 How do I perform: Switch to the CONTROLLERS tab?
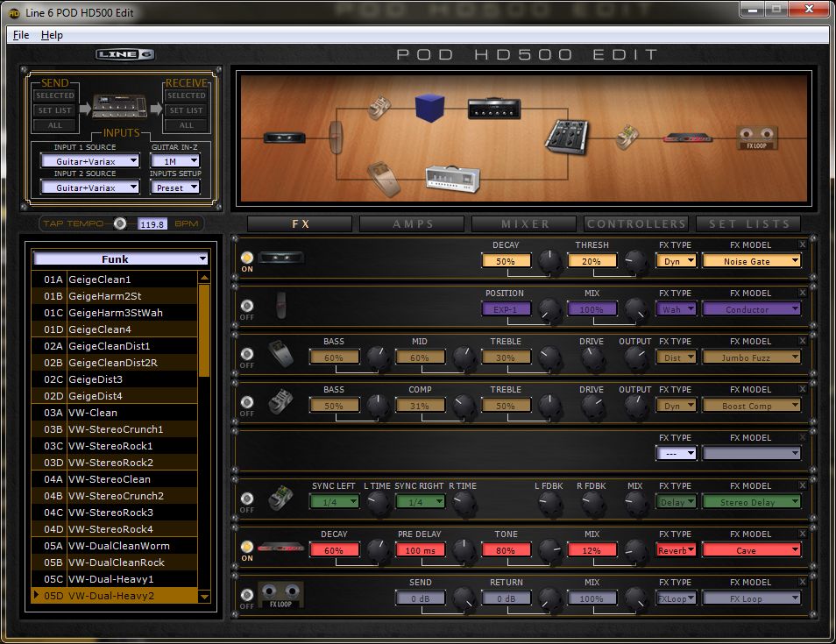[636, 224]
